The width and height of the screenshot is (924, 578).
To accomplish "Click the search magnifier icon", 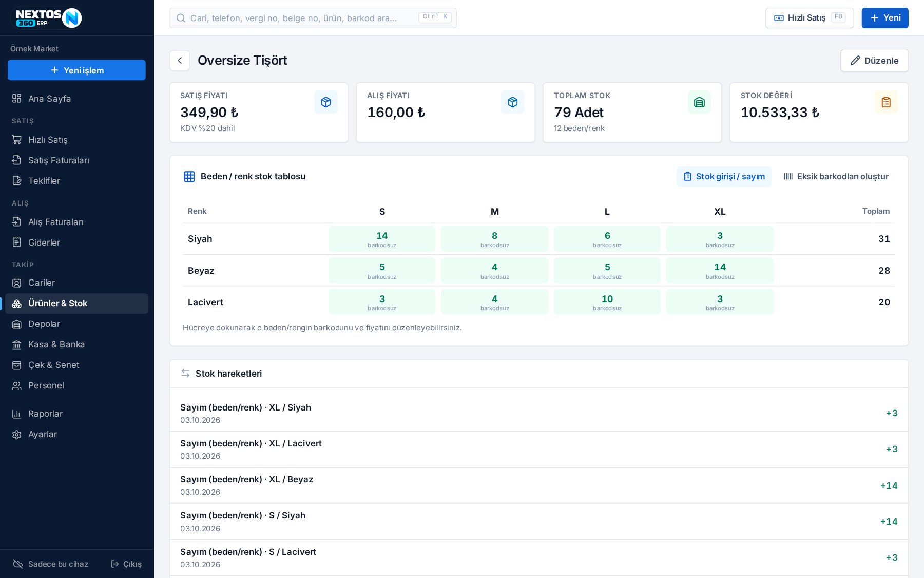I will [x=181, y=18].
